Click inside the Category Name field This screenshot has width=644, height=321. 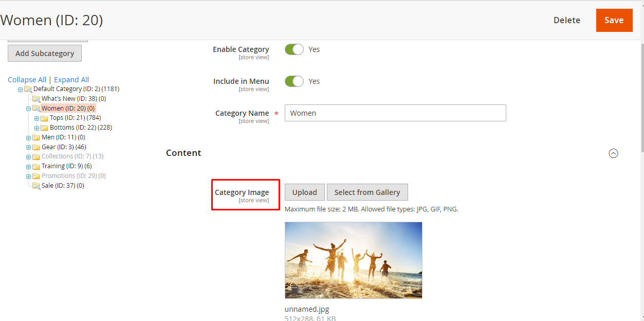(x=395, y=113)
